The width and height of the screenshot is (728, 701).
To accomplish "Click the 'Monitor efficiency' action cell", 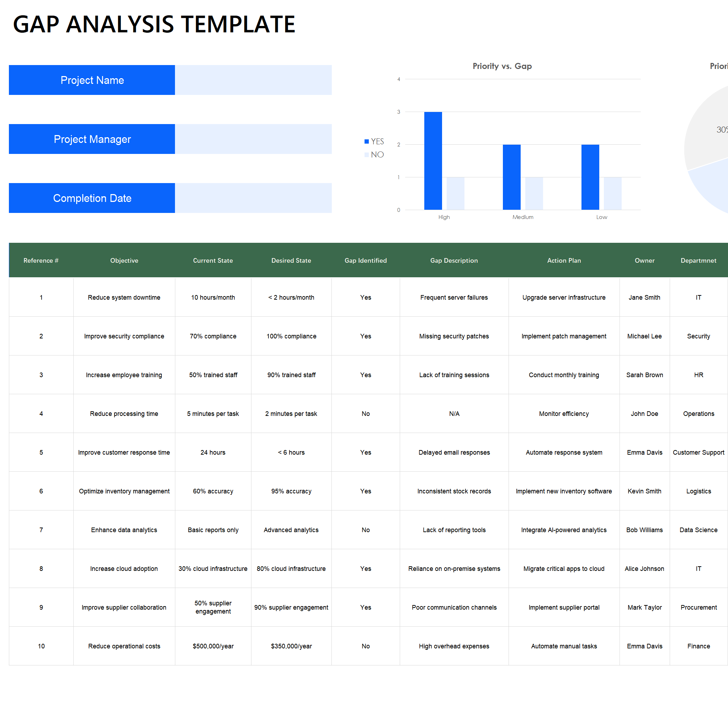I will point(564,413).
